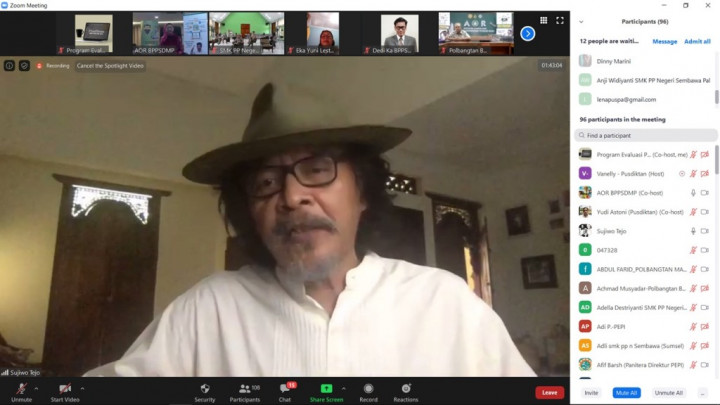720x405 pixels.
Task: Open the Reactions menu
Action: coord(405,388)
